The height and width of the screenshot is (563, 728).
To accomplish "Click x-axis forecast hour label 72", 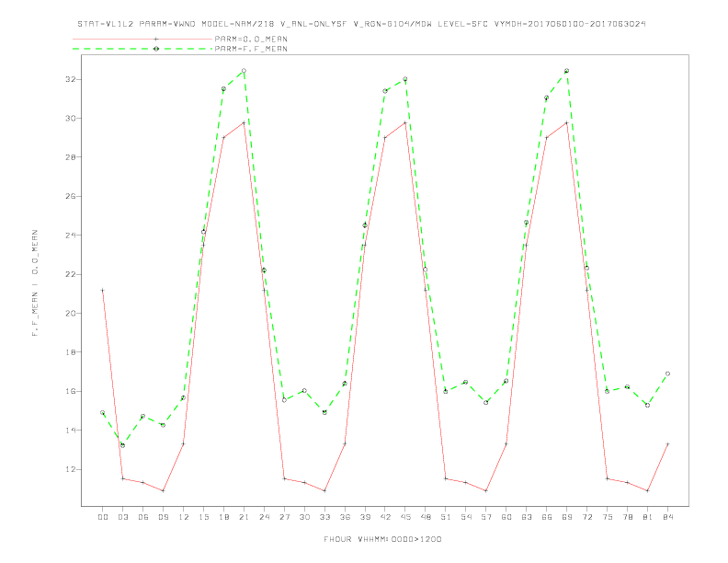I will (586, 517).
